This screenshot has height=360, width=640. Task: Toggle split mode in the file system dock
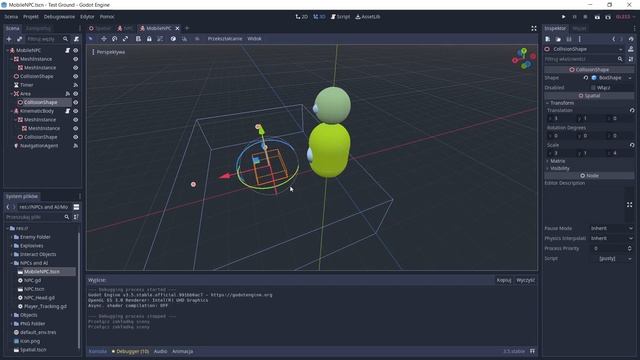[76, 207]
